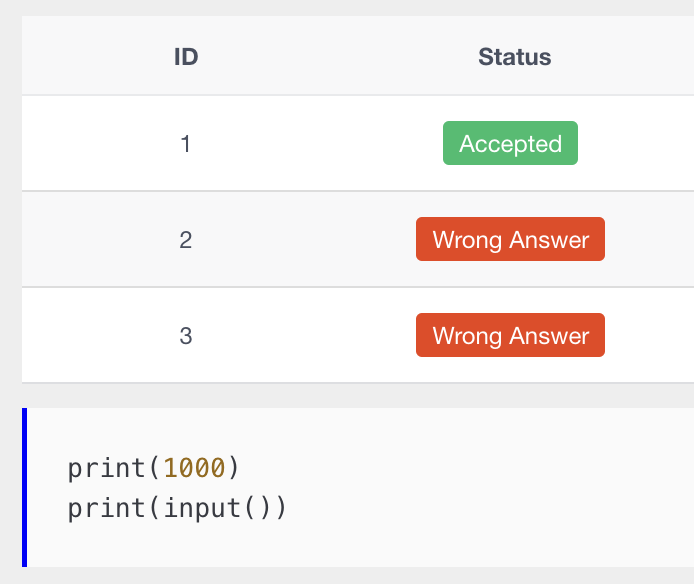Click Wrong Answer badge for submission 3
The image size is (694, 584).
pyautogui.click(x=510, y=335)
